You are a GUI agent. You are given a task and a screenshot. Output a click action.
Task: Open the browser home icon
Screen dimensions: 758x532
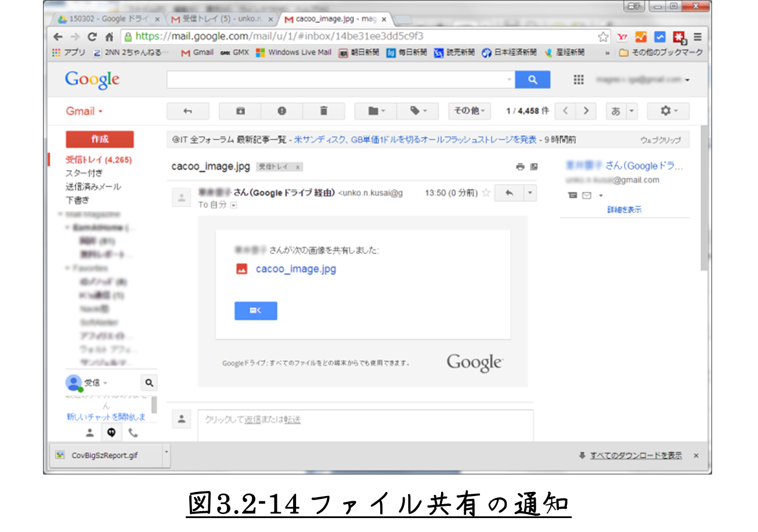109,37
